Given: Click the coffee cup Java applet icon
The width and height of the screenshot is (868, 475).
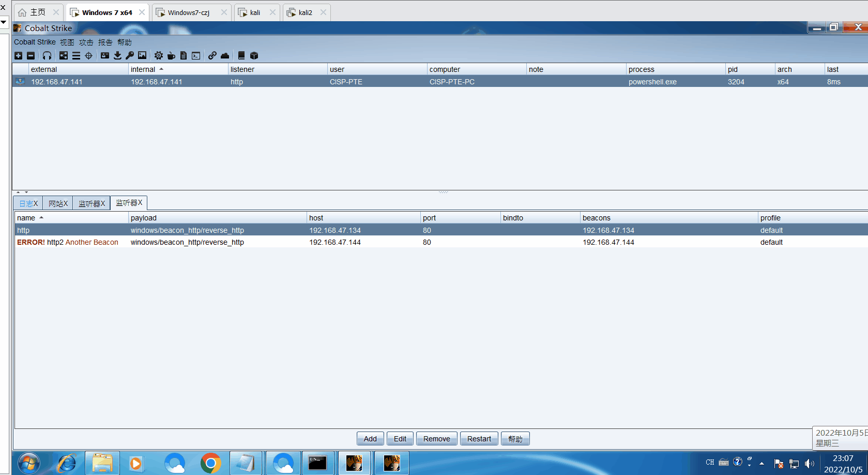Looking at the screenshot, I should (x=171, y=56).
